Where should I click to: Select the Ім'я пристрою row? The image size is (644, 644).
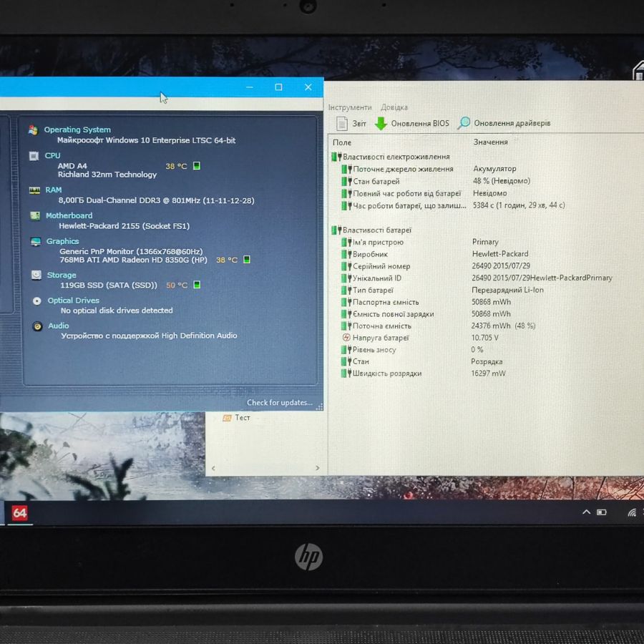420,242
